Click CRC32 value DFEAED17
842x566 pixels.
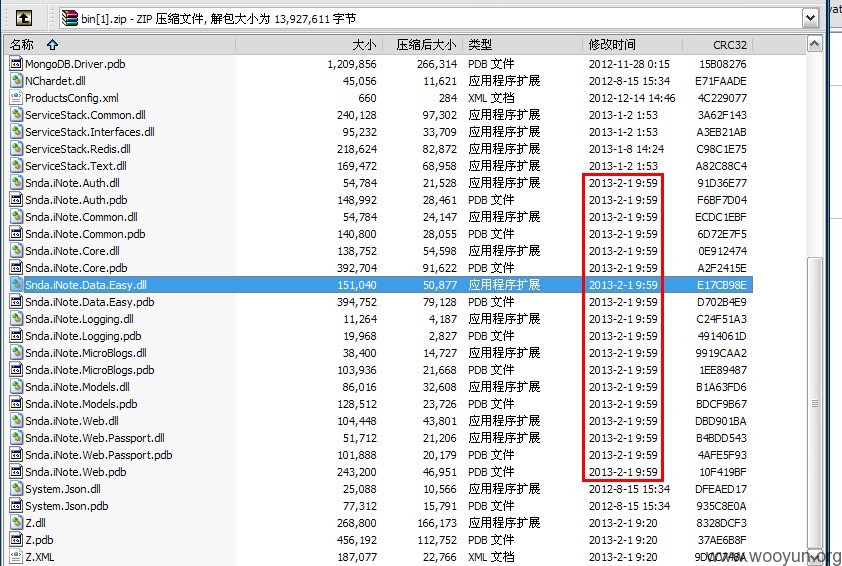tap(721, 489)
